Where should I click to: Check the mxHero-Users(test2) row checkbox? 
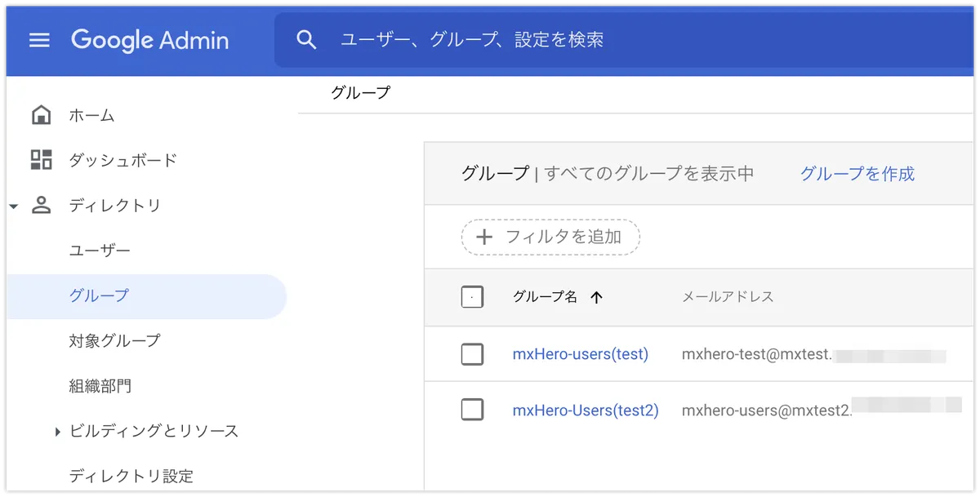pos(472,410)
